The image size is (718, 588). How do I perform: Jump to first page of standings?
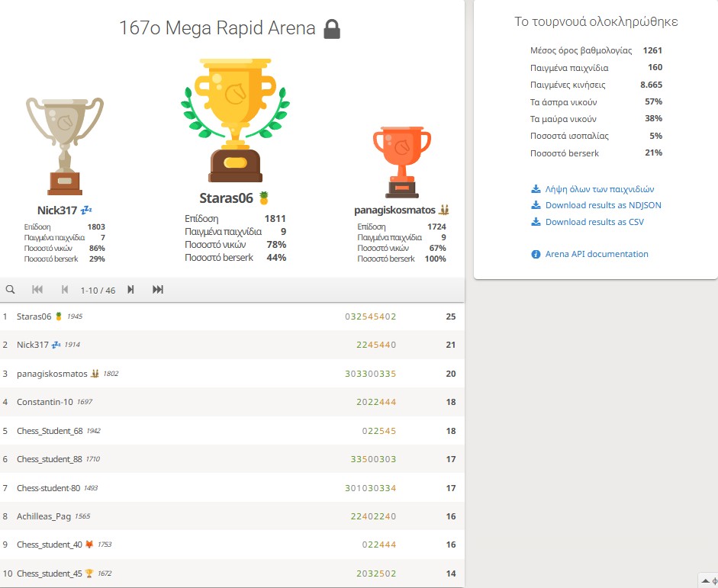[x=37, y=290]
